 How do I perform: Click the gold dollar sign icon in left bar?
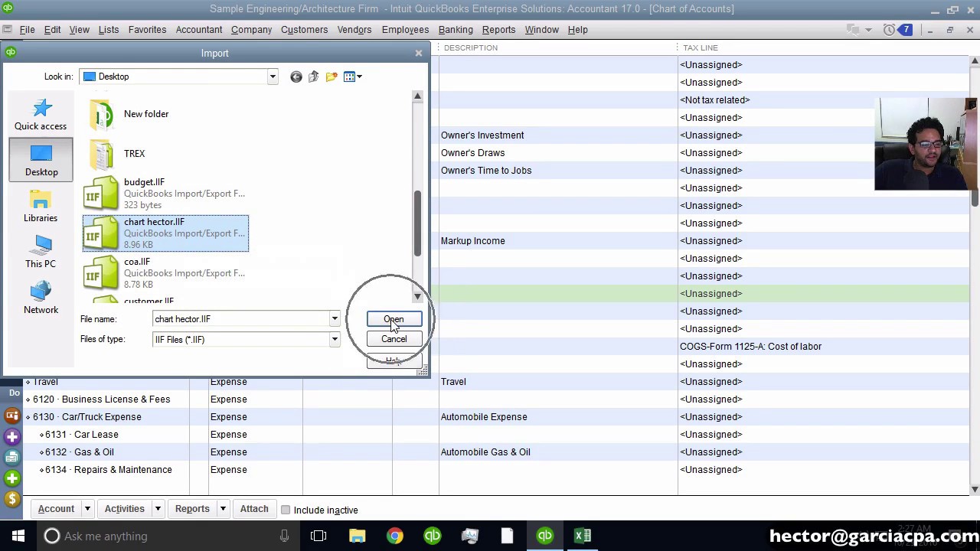tap(12, 499)
